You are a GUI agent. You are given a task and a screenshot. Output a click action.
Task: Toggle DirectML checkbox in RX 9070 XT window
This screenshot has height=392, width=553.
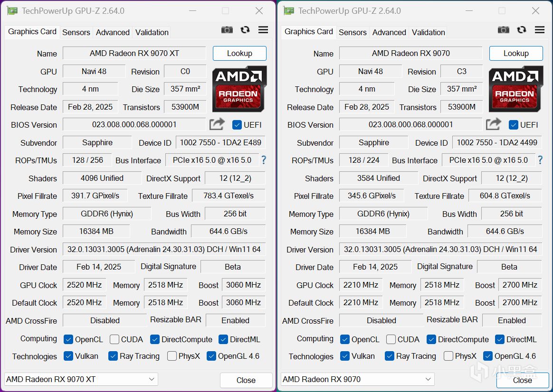[x=223, y=339]
